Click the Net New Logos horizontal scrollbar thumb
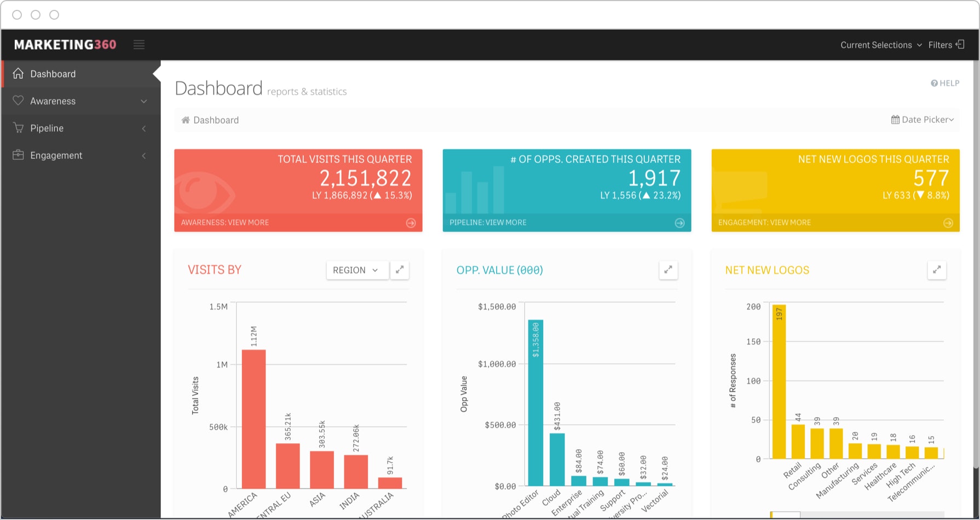This screenshot has width=980, height=520. (x=785, y=515)
